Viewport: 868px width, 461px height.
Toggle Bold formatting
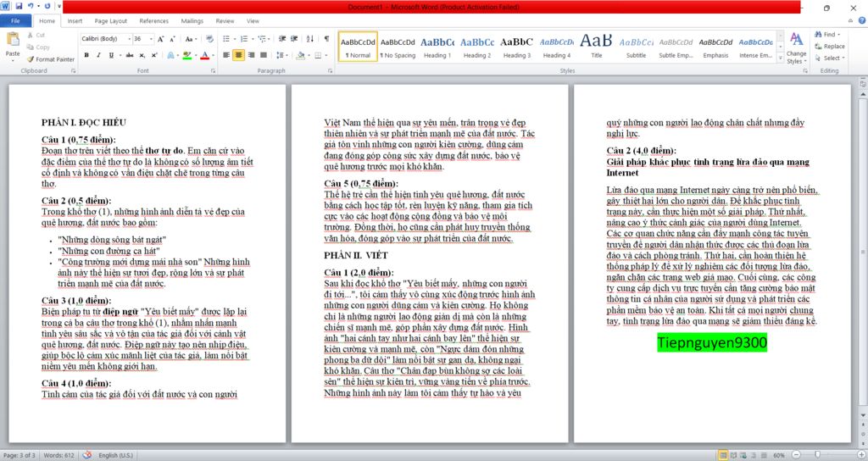85,55
